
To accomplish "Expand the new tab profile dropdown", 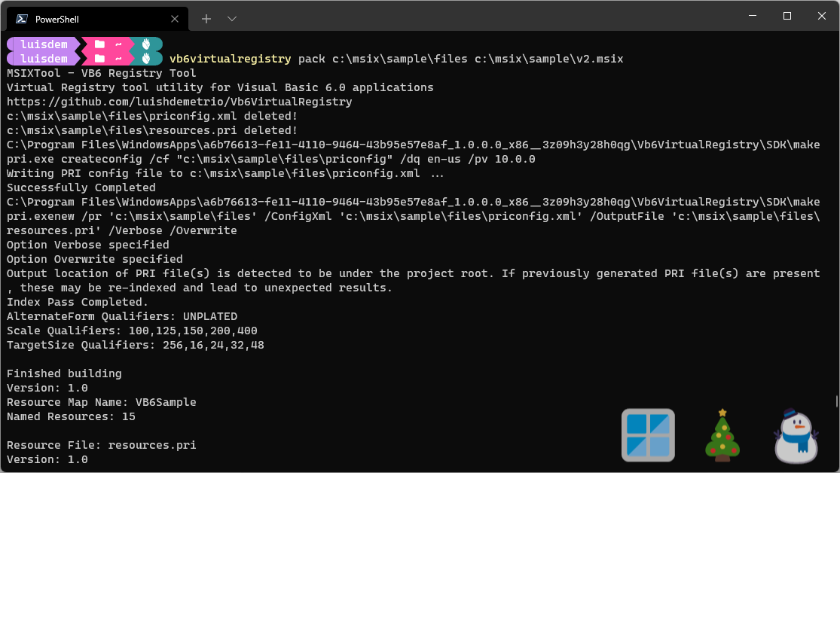I will (x=232, y=19).
